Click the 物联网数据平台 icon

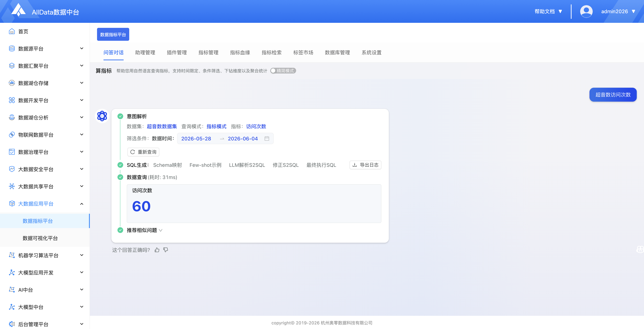pos(12,135)
